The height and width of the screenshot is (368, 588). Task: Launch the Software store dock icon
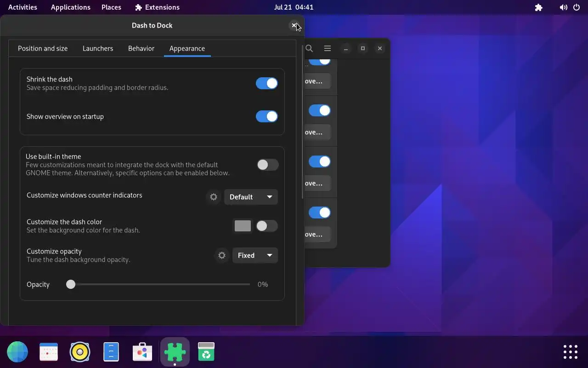(142, 352)
